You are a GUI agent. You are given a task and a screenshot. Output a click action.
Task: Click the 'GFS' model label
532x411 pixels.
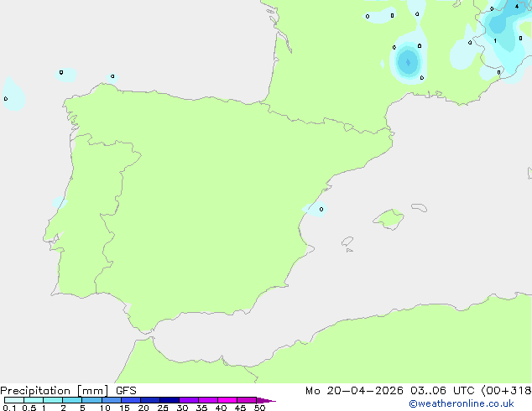pyautogui.click(x=126, y=391)
